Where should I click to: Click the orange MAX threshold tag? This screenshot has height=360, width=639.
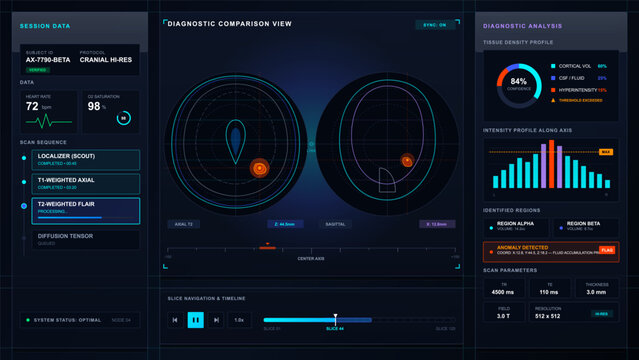(606, 152)
